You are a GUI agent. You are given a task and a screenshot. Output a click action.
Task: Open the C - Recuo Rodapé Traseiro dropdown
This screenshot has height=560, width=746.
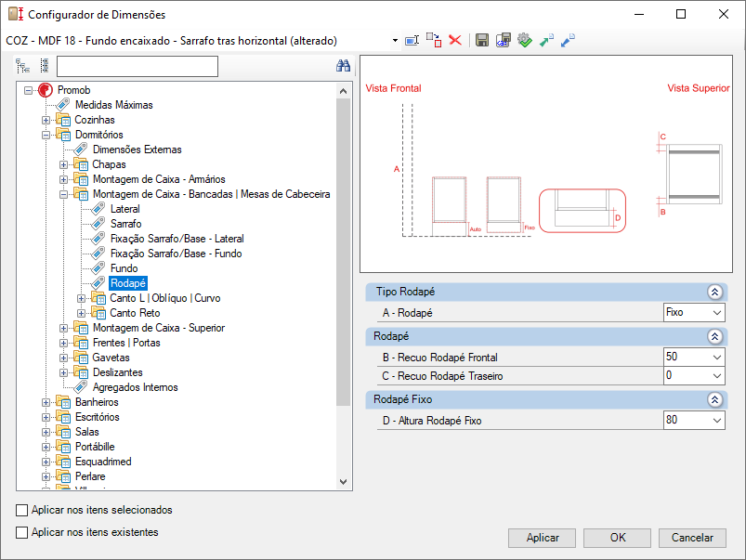coord(717,376)
